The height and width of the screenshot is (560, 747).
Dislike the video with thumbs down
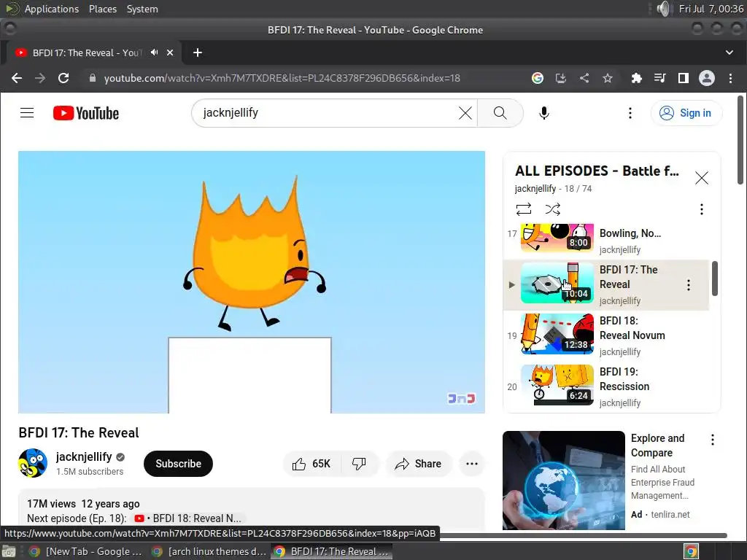click(x=359, y=464)
